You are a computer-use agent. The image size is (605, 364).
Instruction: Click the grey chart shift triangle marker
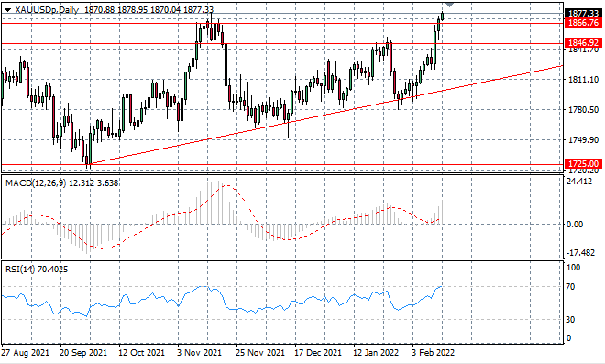coord(449,5)
